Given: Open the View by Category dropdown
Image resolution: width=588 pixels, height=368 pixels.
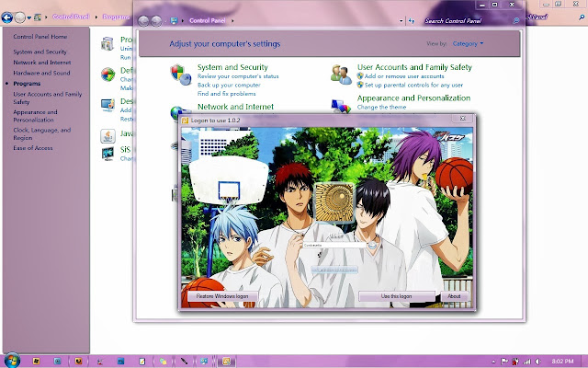Looking at the screenshot, I should [468, 43].
